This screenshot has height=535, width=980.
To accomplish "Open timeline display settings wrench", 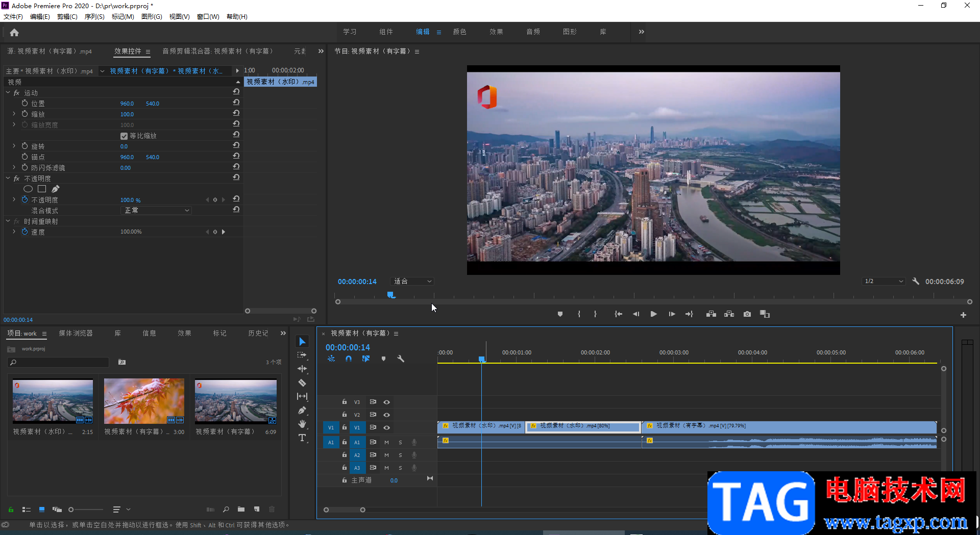I will coord(401,359).
